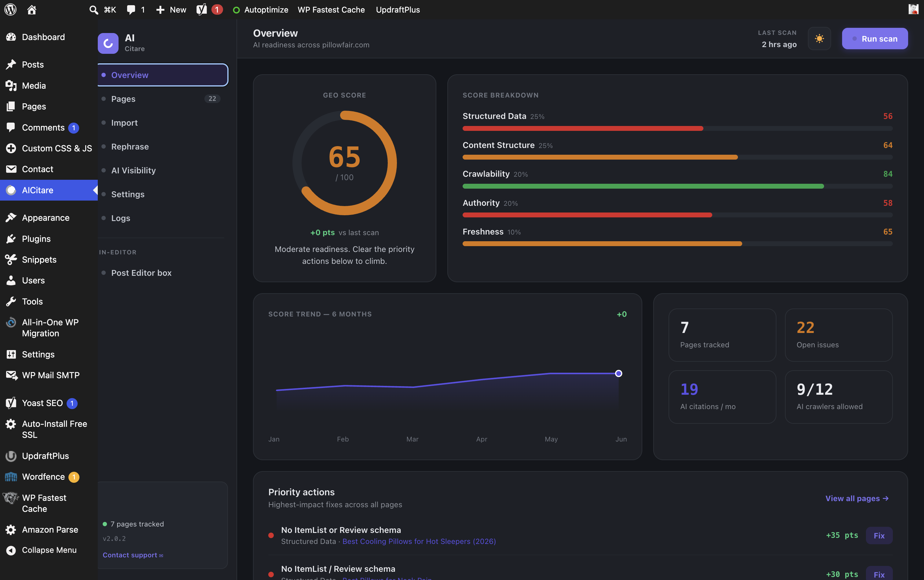Click the 9/12 AI crawlers allowed card
Viewport: 924px width, 580px height.
(x=838, y=397)
